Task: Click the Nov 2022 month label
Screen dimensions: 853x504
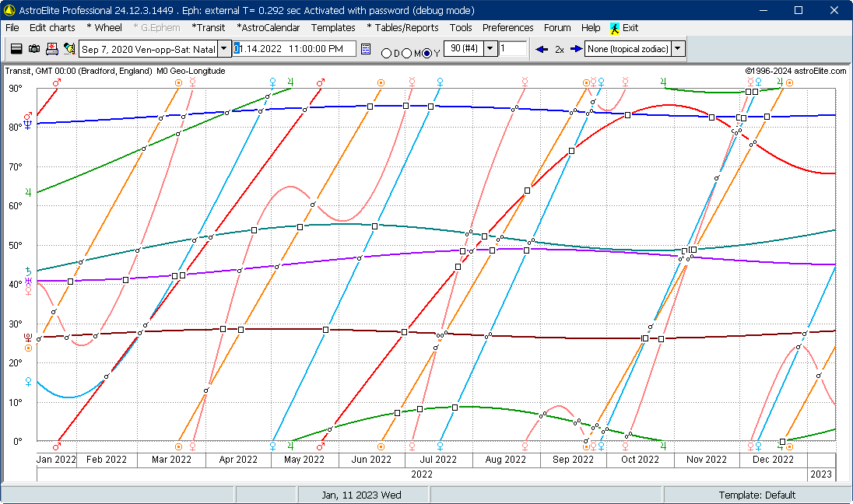Action: point(706,460)
